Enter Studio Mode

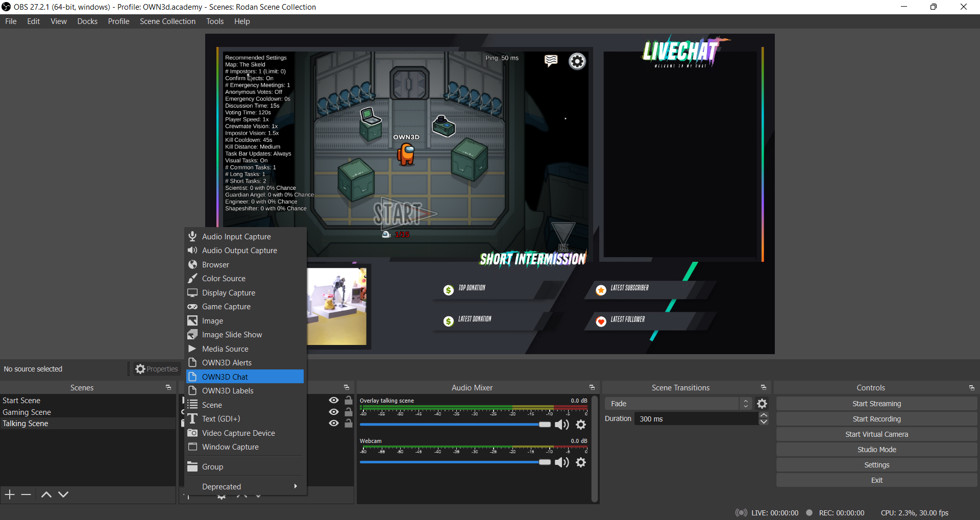click(876, 450)
